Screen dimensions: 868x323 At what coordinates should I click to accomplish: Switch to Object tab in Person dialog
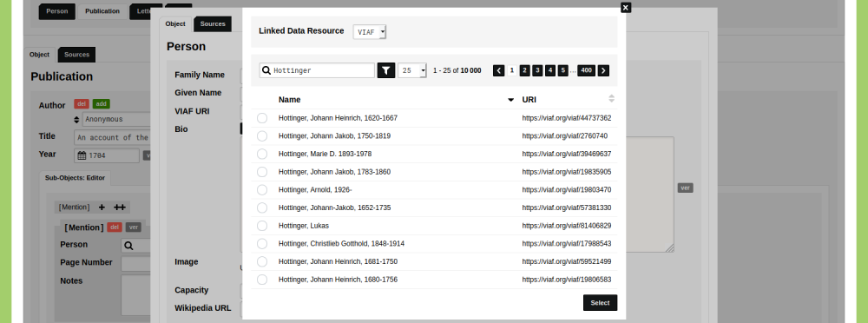175,23
